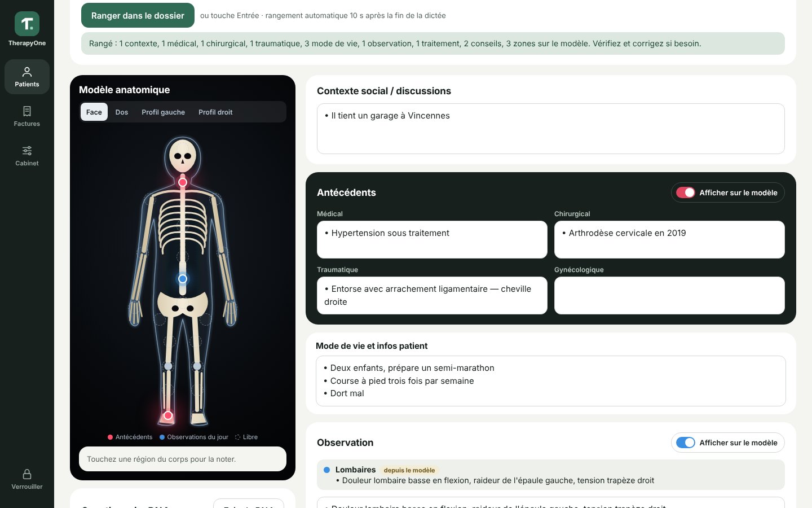Image resolution: width=812 pixels, height=508 pixels.
Task: Click the Ranger dans le dossier button
Action: coord(138,15)
